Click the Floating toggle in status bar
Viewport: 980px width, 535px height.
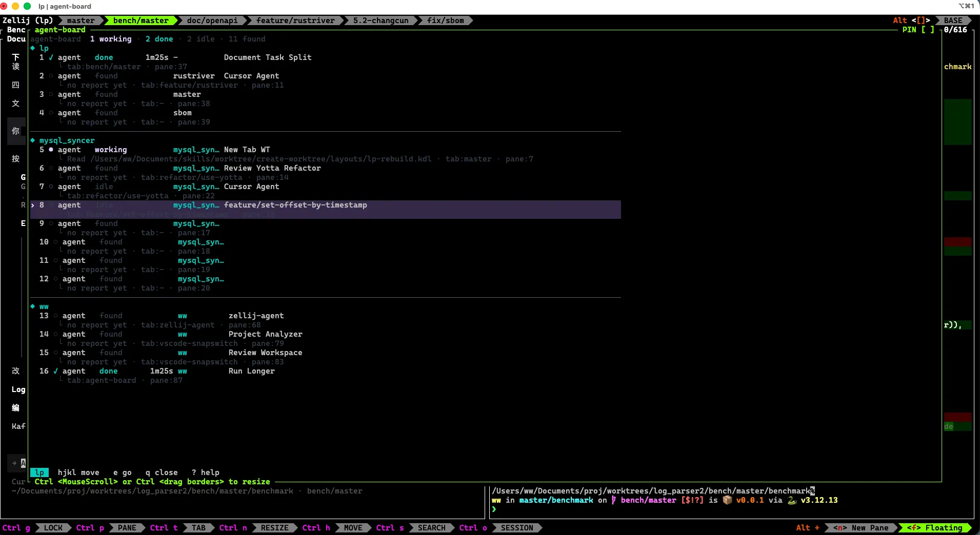click(x=934, y=528)
